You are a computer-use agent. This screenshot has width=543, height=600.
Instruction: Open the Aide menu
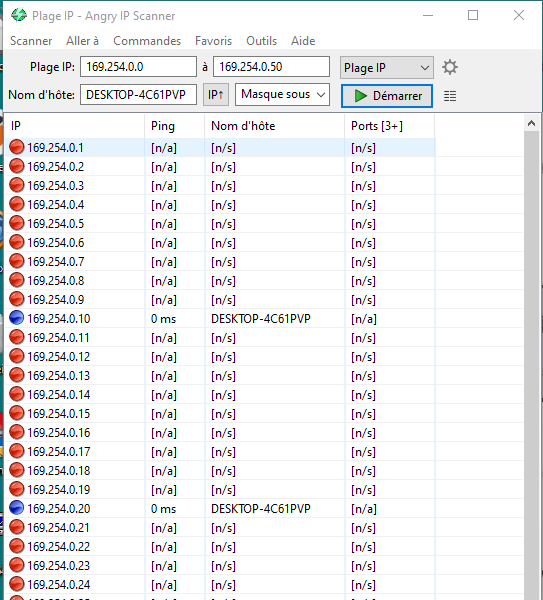[303, 41]
